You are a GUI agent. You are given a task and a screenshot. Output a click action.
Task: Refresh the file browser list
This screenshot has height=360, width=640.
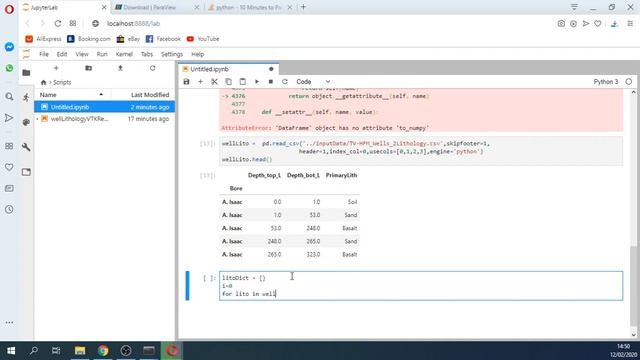[153, 68]
